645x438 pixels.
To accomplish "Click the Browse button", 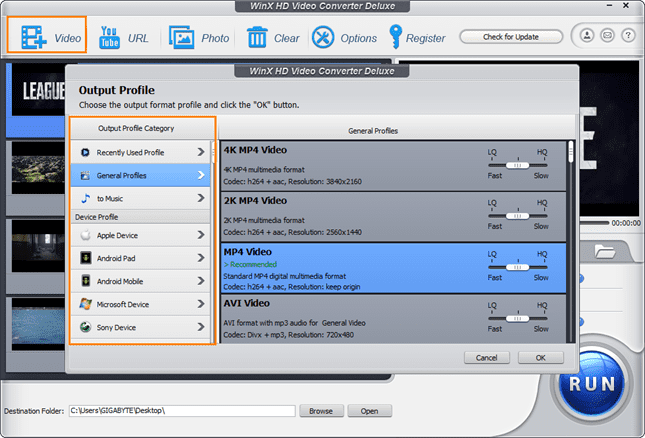I will coord(321,410).
